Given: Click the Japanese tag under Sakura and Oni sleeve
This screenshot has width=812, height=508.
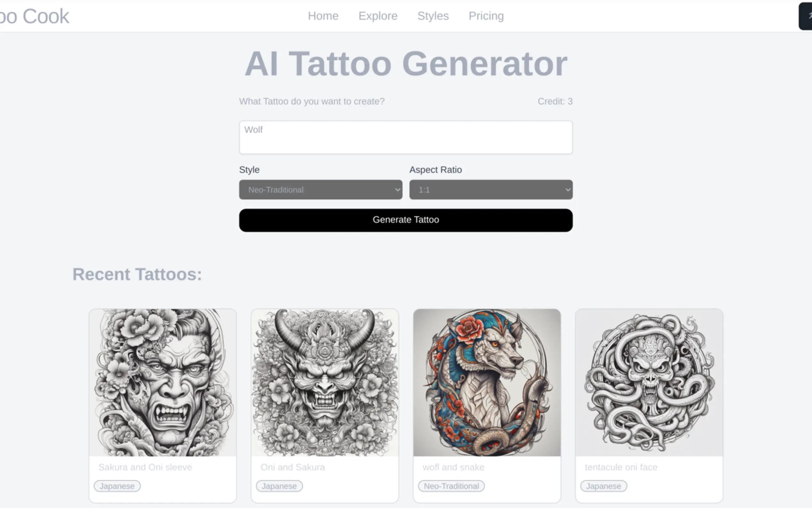Looking at the screenshot, I should click(x=117, y=486).
